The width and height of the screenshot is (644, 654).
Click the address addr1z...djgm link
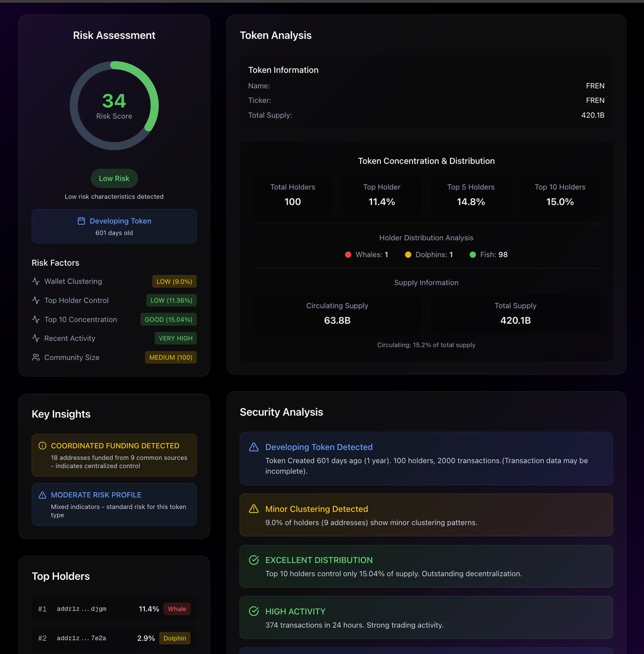click(x=82, y=609)
